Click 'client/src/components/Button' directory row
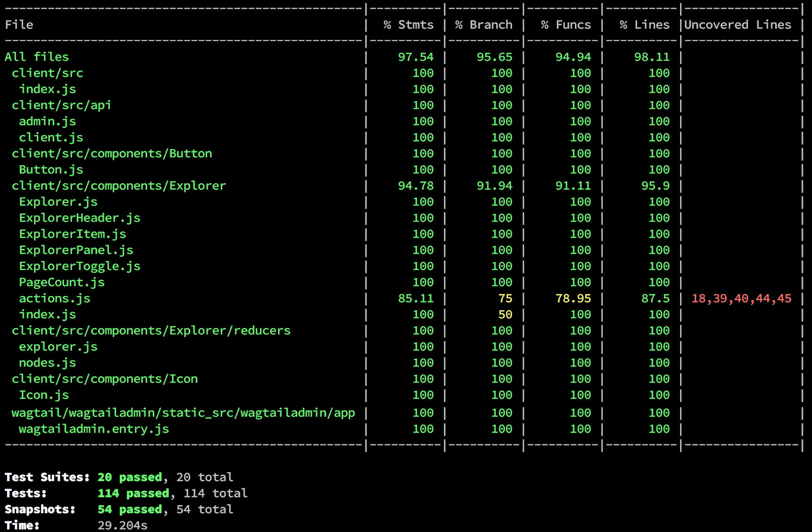This screenshot has width=812, height=532. click(x=112, y=153)
